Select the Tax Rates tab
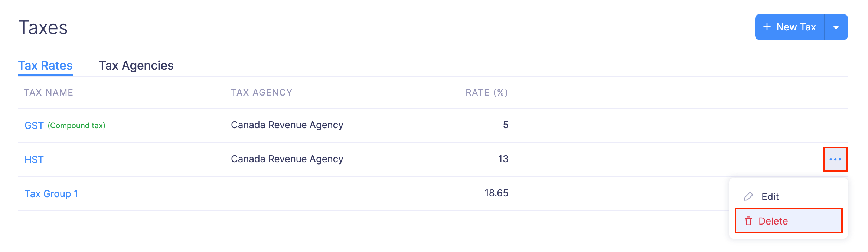Screen dimensions: 868x252 click(x=45, y=66)
